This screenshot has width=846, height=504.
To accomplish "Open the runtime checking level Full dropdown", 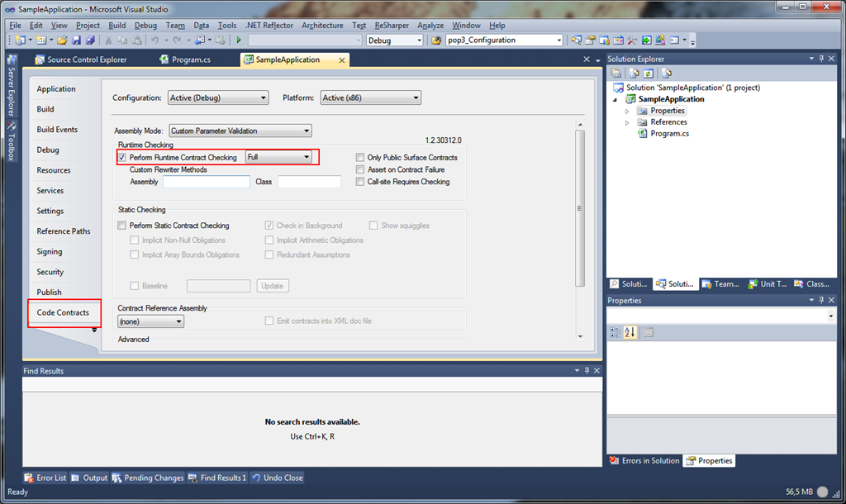I will click(x=278, y=157).
